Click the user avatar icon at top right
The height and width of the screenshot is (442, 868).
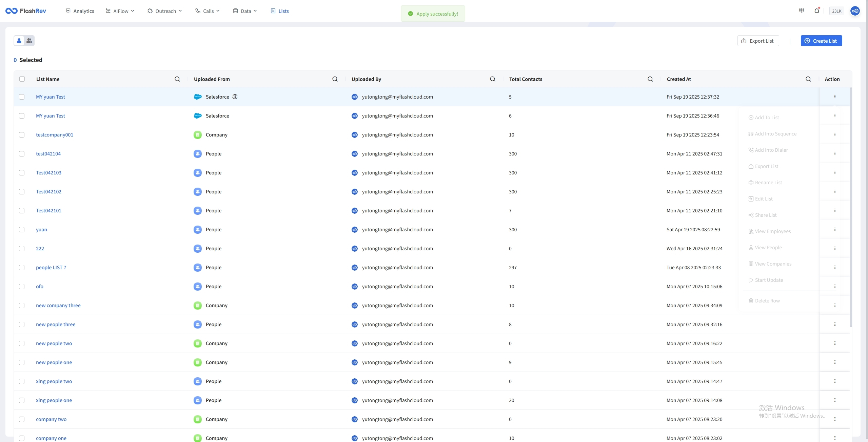(855, 11)
